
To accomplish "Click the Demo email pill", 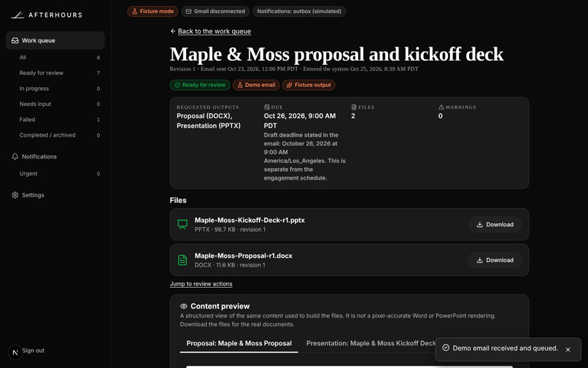I will 256,85.
